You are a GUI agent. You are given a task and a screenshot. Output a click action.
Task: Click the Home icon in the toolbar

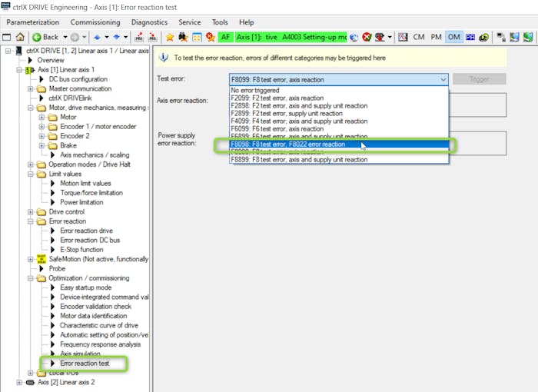(x=20, y=37)
